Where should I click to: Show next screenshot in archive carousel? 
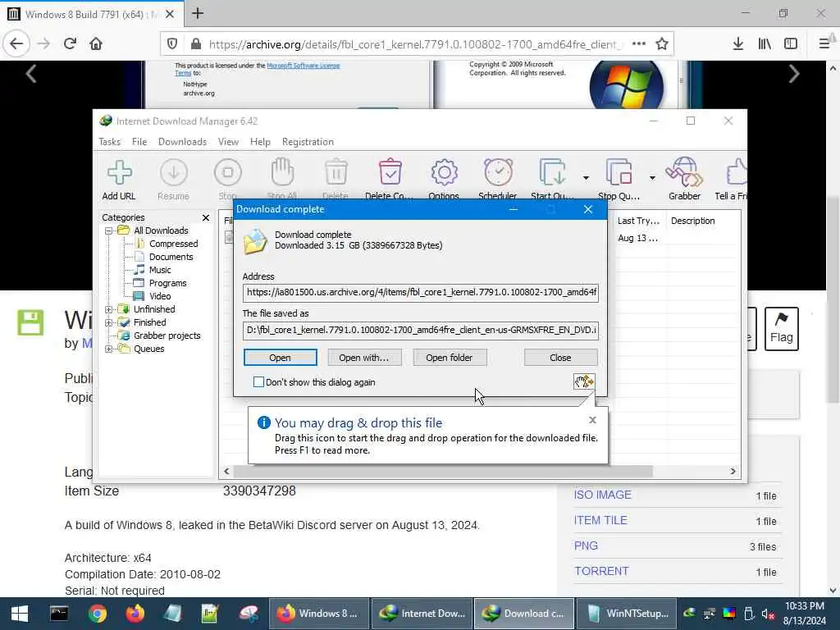point(794,74)
